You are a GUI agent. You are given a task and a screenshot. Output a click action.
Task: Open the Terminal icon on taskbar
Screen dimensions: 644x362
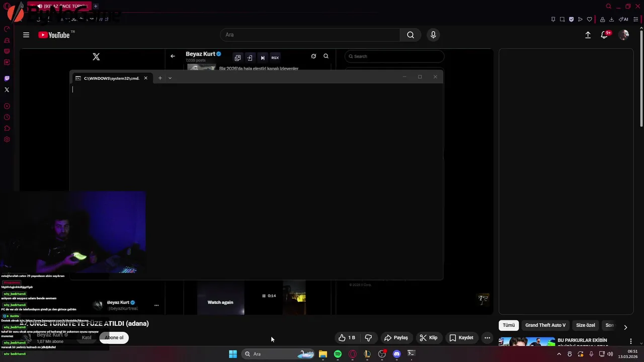point(411,354)
